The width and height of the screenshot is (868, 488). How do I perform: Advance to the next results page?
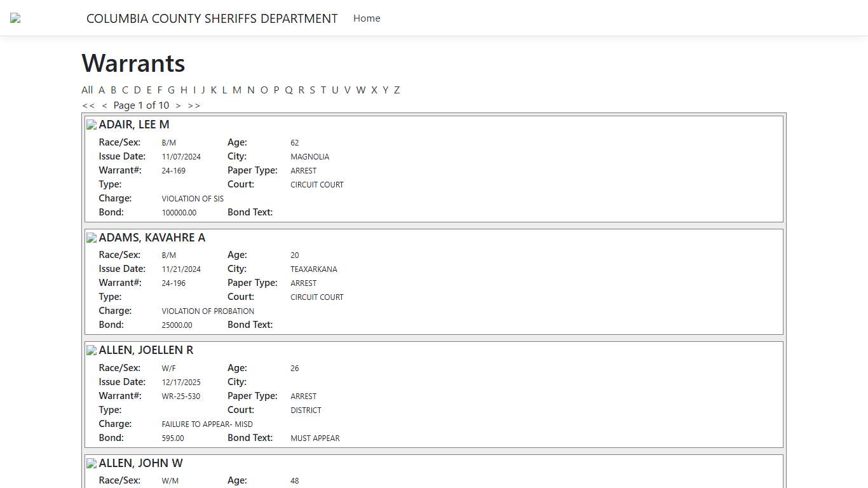pos(179,105)
